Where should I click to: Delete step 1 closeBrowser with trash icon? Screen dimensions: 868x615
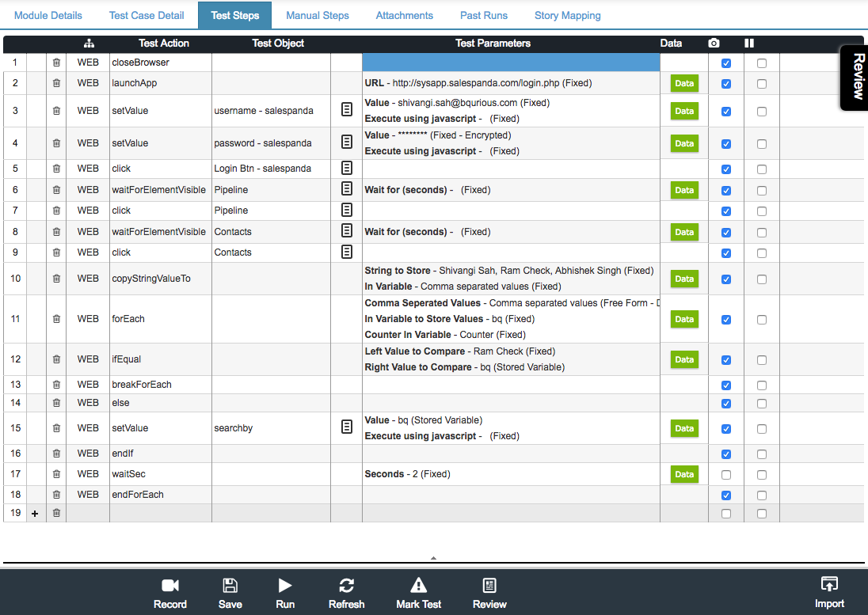click(x=56, y=63)
